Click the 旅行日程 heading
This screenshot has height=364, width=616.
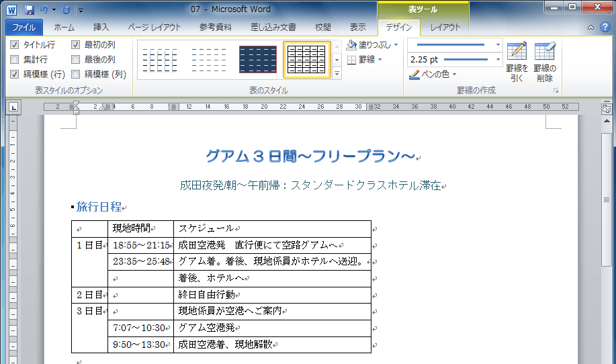click(99, 207)
